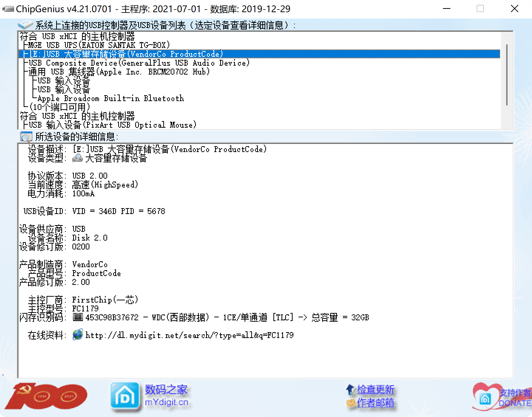Select the USB Composite Device GeneralPlus entry
Viewport: 532px width, 417px height.
click(x=139, y=63)
